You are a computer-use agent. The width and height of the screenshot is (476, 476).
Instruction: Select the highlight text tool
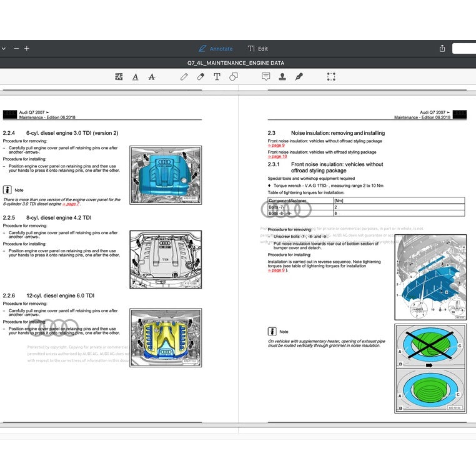119,77
